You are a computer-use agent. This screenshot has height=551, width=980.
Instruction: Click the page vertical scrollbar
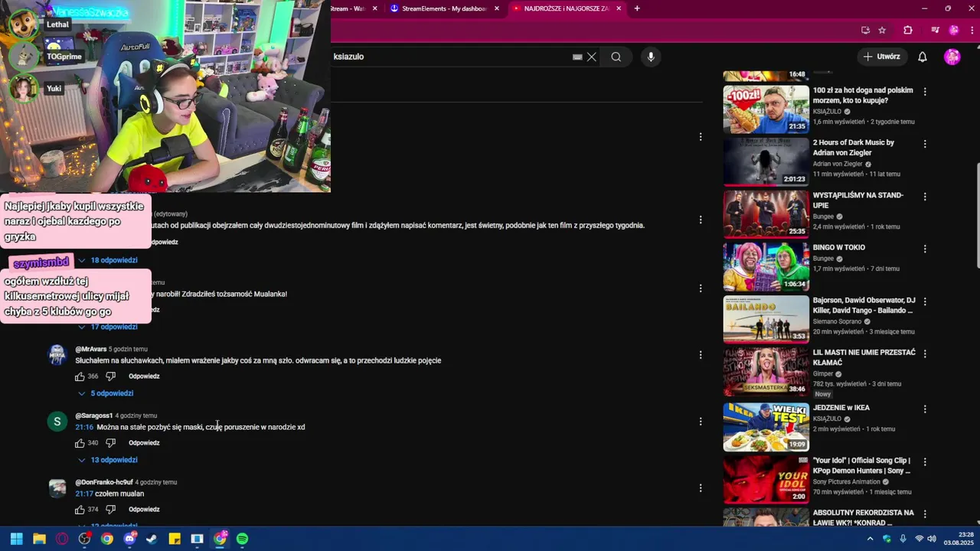[x=978, y=216]
